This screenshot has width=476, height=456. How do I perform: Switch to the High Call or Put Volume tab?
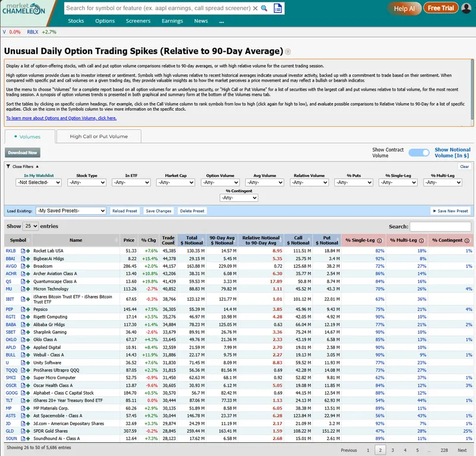pos(99,136)
